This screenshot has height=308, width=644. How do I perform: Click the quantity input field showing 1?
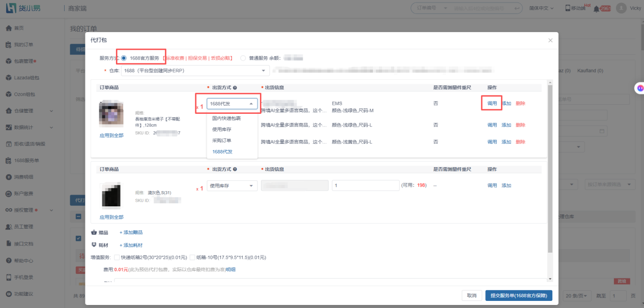pos(365,186)
